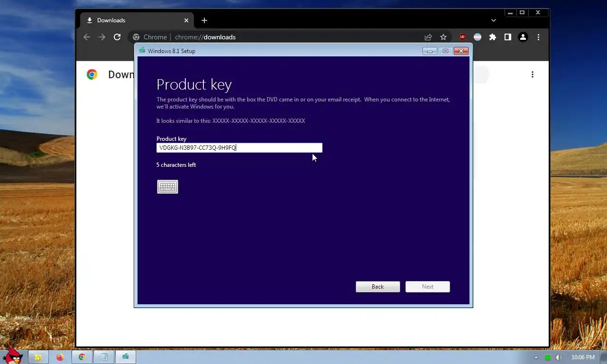Click the Back button in Setup
Screen dimensions: 607x364
[x=378, y=287]
